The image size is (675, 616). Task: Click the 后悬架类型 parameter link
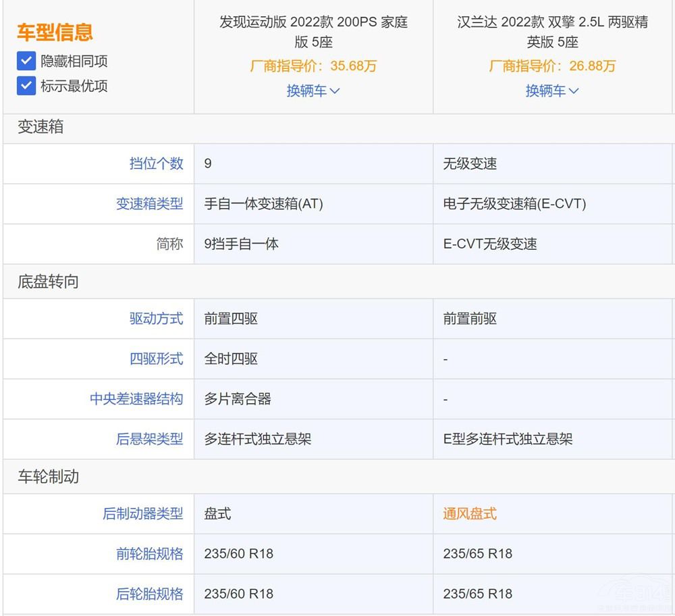(149, 439)
